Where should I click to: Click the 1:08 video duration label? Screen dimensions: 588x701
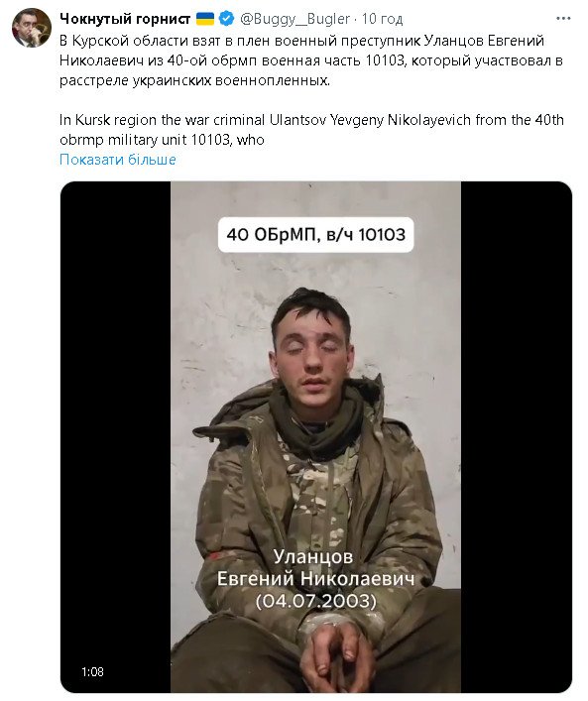92,672
